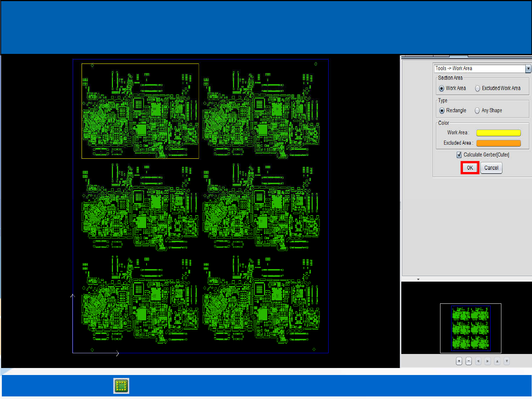The width and height of the screenshot is (532, 399).
Task: Click the green PCB chip icon
Action: pos(121,386)
